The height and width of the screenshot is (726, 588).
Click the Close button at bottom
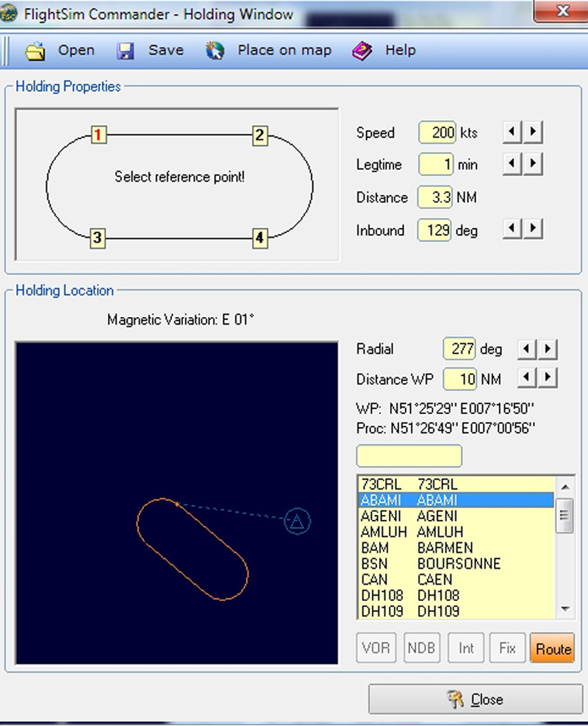point(475,699)
